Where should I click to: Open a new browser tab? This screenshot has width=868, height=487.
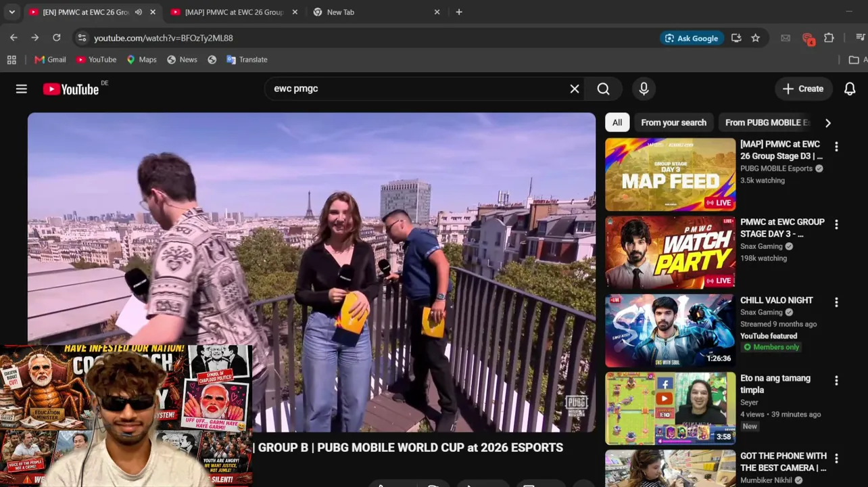[x=459, y=12]
